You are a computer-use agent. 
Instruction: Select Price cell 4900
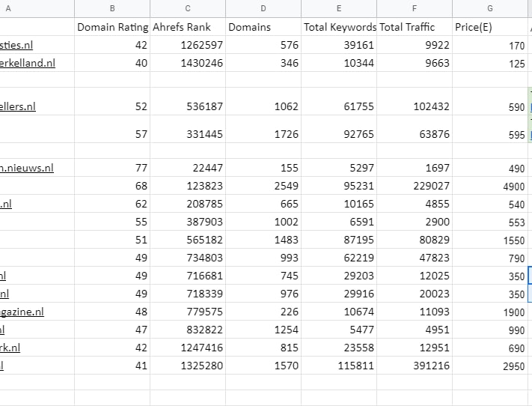490,186
